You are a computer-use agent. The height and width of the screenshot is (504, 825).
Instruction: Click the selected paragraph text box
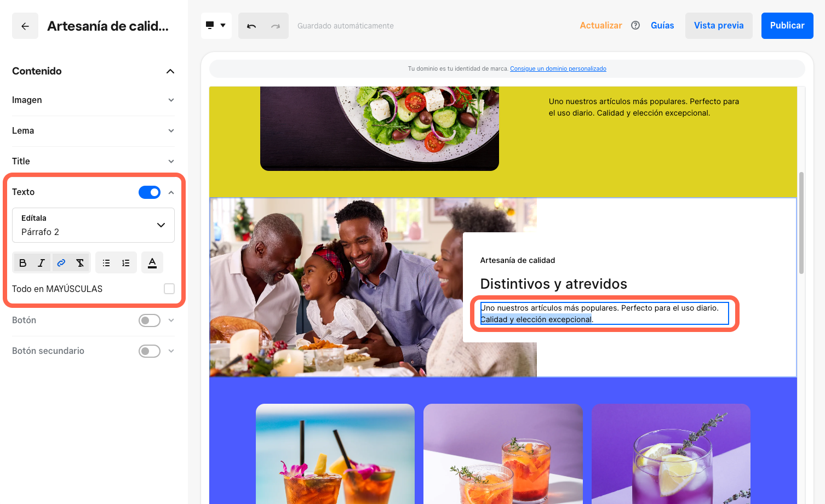pos(605,313)
